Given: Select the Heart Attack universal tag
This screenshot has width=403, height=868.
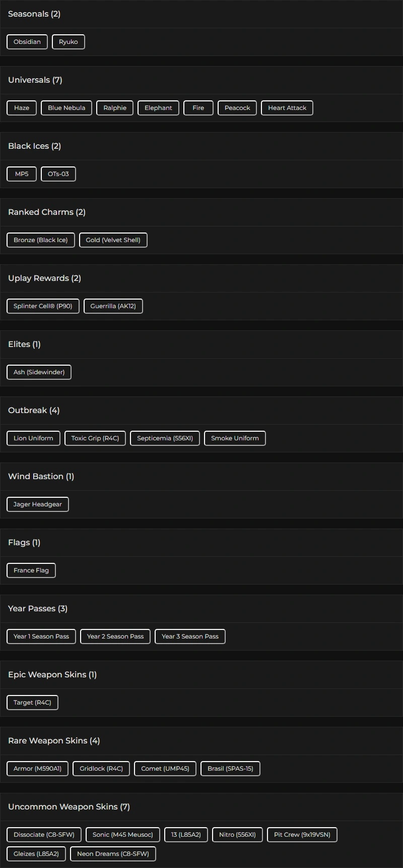Looking at the screenshot, I should click(x=287, y=108).
